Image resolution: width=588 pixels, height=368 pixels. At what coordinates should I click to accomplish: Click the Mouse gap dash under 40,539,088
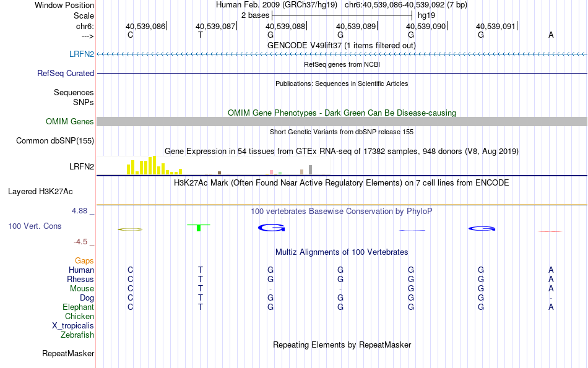[x=270, y=289]
